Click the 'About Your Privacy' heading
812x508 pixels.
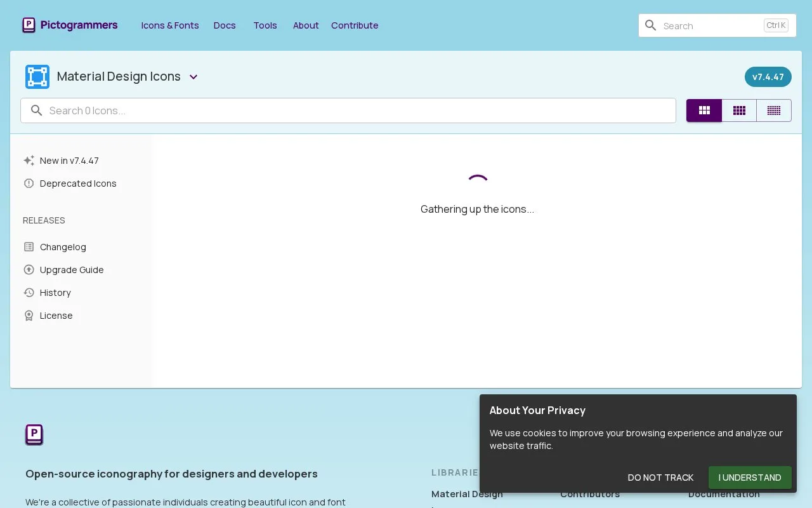click(537, 410)
